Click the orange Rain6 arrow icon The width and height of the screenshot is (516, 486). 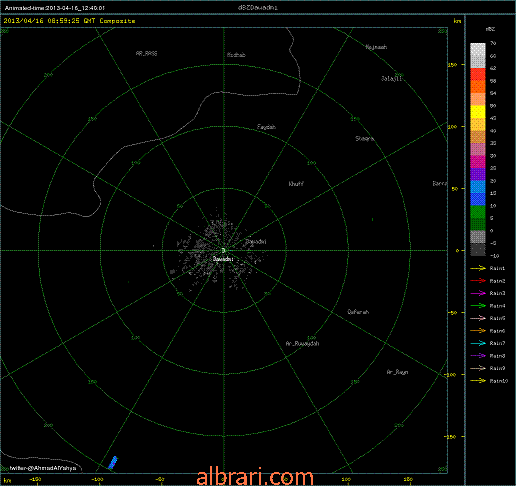pos(478,331)
